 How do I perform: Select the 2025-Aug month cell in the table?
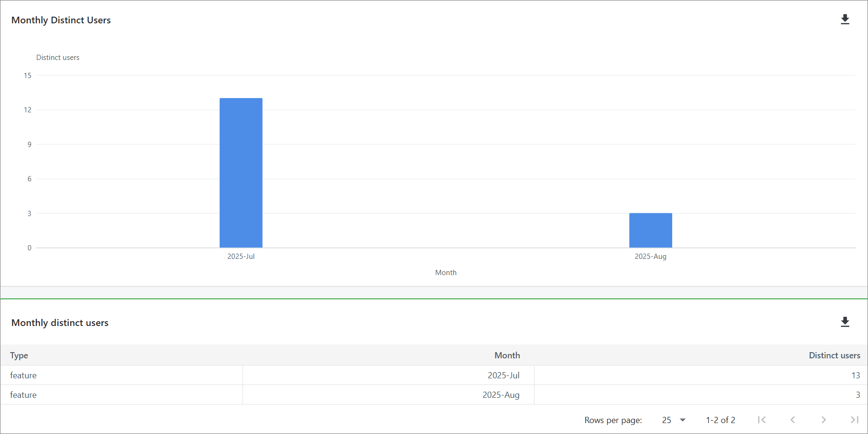click(x=388, y=395)
